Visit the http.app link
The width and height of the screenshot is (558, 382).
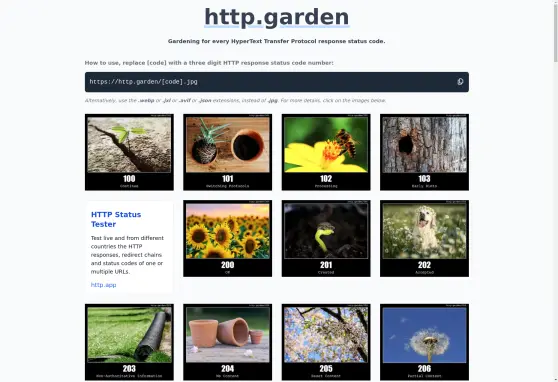click(103, 285)
